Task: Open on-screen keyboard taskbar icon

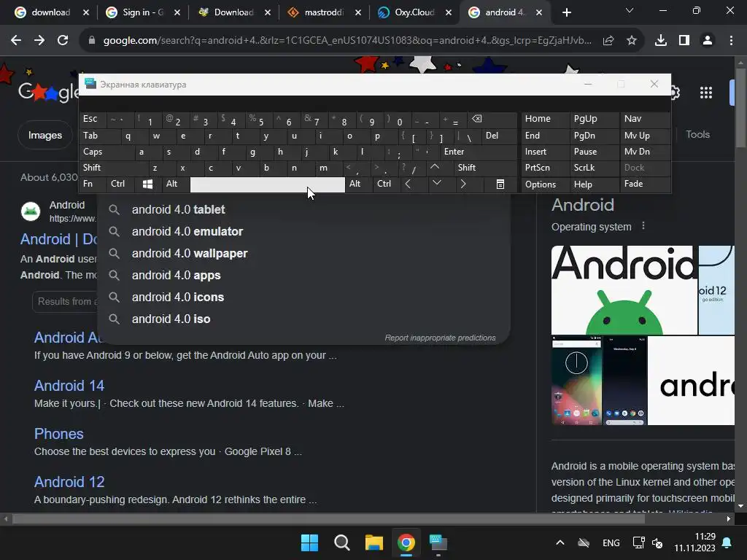Action: pyautogui.click(x=438, y=542)
